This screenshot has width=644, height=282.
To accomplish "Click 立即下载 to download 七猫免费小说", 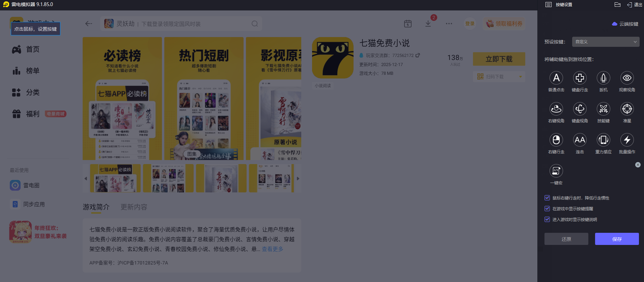I will 499,59.
